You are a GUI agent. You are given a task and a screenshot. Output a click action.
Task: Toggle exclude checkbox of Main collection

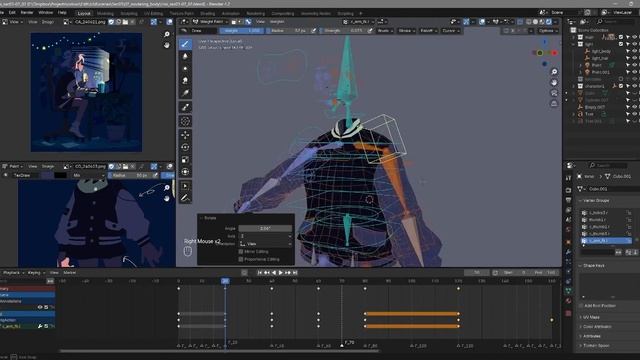(621, 37)
